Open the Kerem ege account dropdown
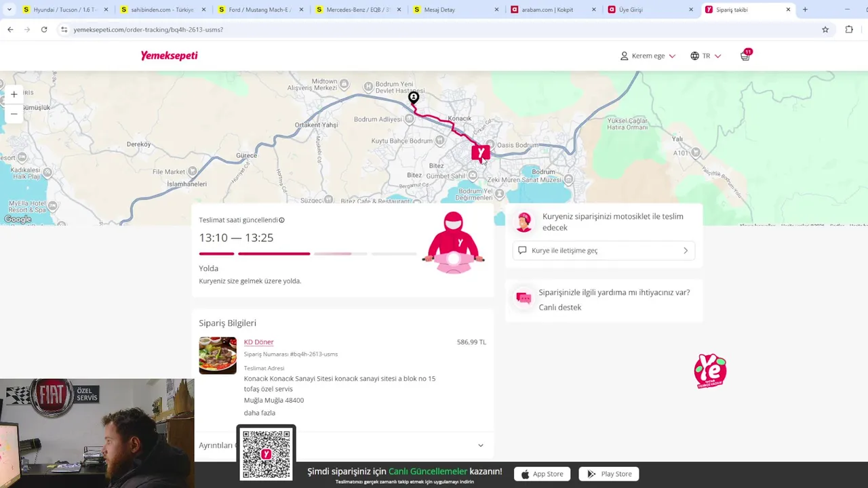The image size is (868, 488). pos(648,56)
